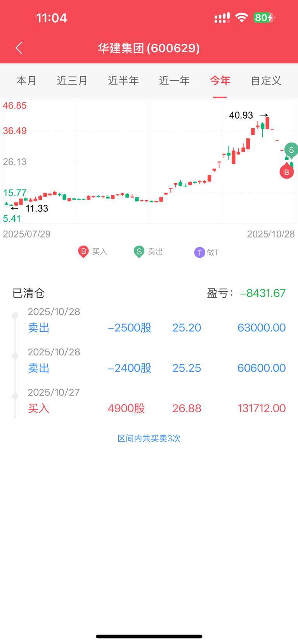
Task: Tap the battery indicator showing 80
Action: coord(264,17)
